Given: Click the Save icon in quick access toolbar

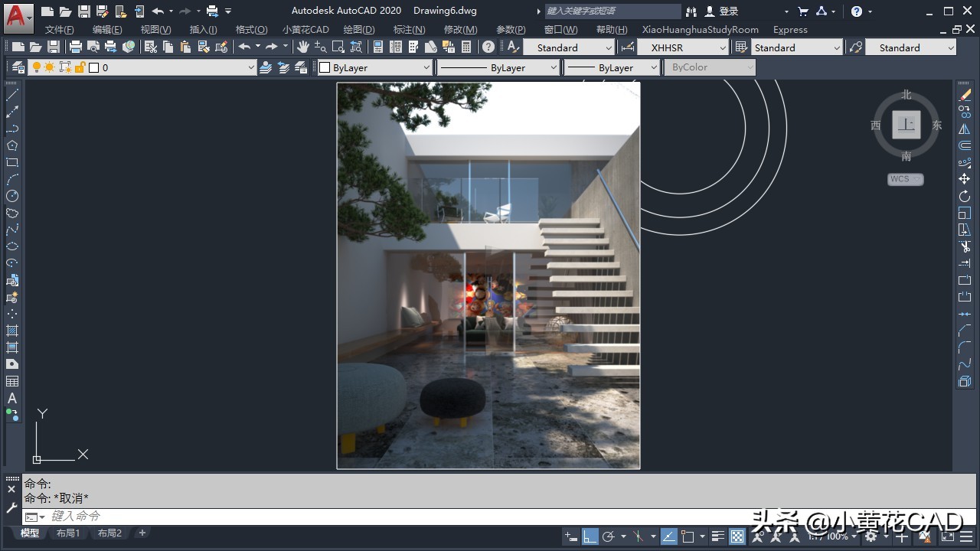Looking at the screenshot, I should point(84,11).
